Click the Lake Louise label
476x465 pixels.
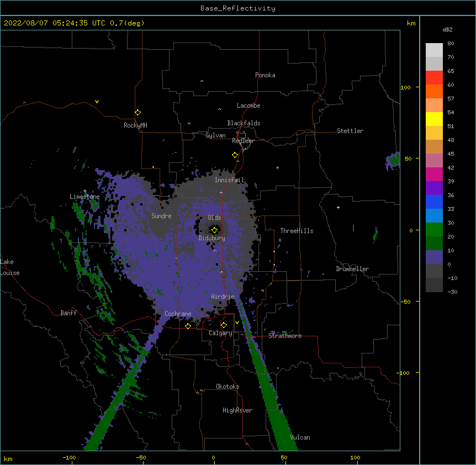pyautogui.click(x=10, y=267)
